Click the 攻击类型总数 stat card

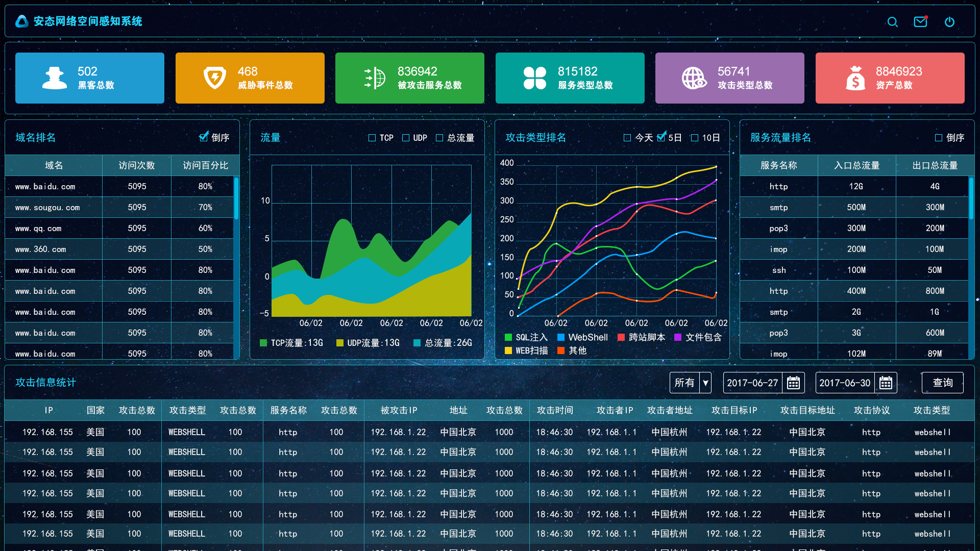pos(730,78)
